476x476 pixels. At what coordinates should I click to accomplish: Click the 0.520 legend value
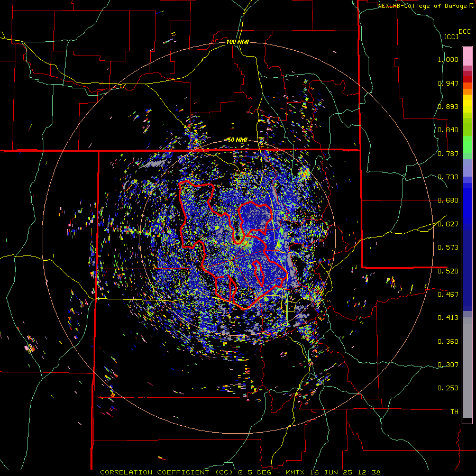point(448,271)
